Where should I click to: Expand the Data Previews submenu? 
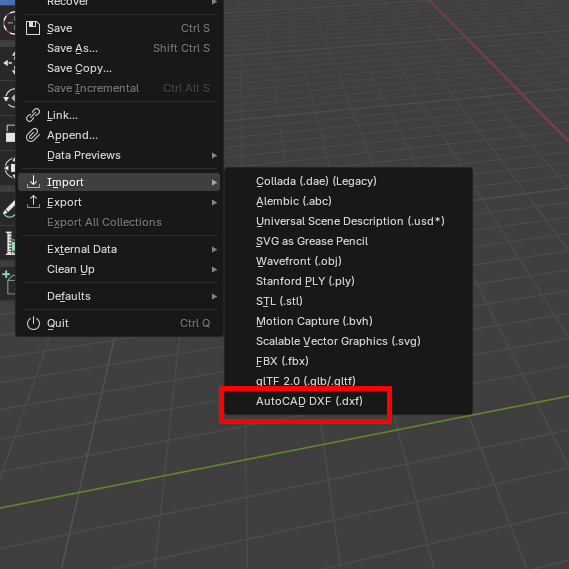click(x=119, y=155)
